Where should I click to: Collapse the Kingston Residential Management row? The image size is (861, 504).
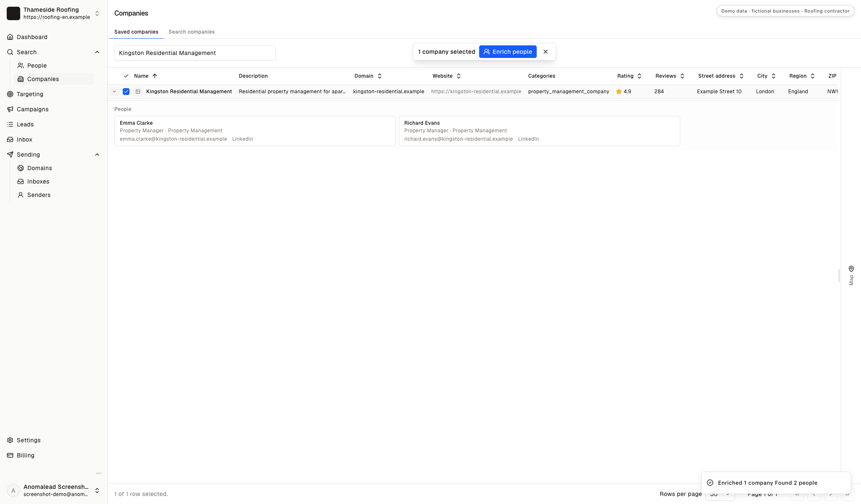tap(114, 92)
